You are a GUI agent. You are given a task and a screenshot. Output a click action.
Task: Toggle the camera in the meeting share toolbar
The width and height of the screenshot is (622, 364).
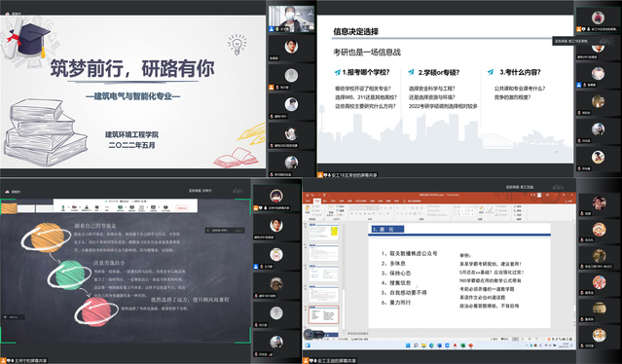75,207
